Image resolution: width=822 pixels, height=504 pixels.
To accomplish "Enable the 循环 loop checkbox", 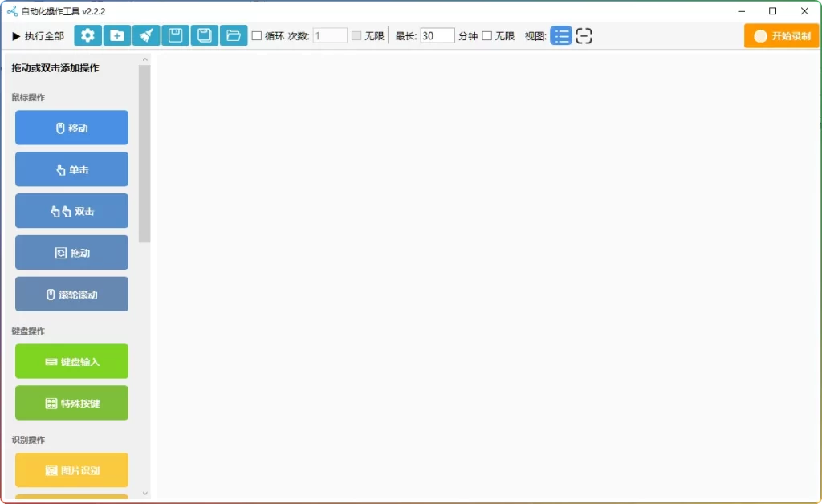I will click(257, 35).
